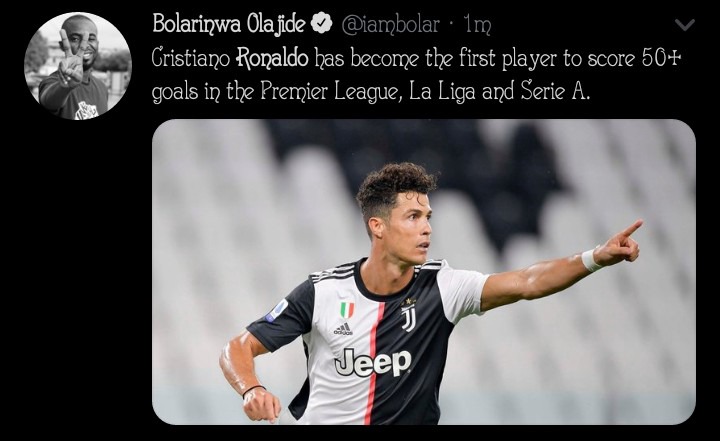Click the Juventus J crest on shirt
The height and width of the screenshot is (441, 720).
408,316
